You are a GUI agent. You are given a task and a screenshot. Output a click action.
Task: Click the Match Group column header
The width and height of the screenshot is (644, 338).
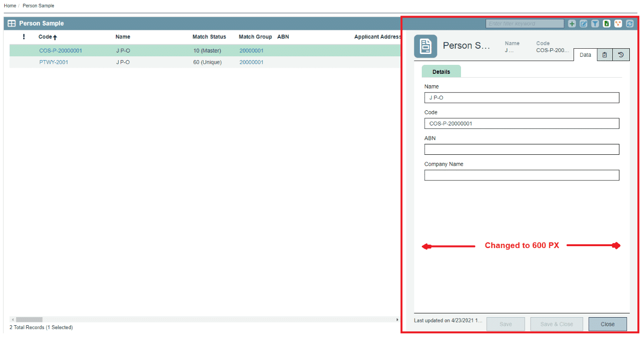pos(255,36)
